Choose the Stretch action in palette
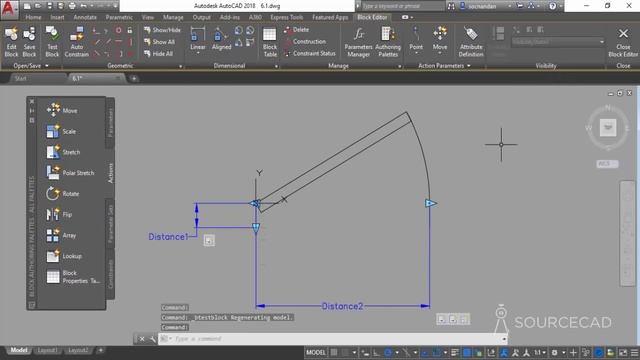The height and width of the screenshot is (360, 640). (63, 152)
